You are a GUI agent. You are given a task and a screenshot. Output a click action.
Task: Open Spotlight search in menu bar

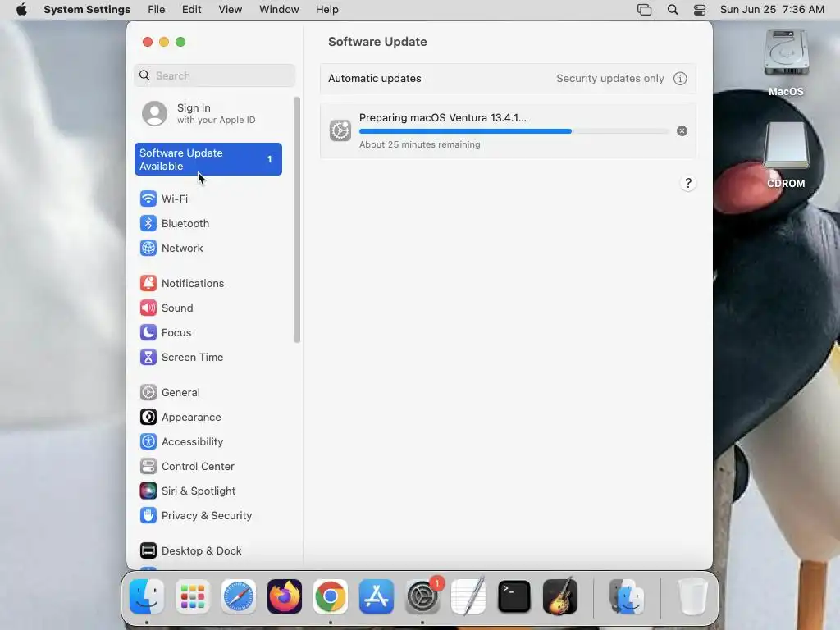point(673,10)
